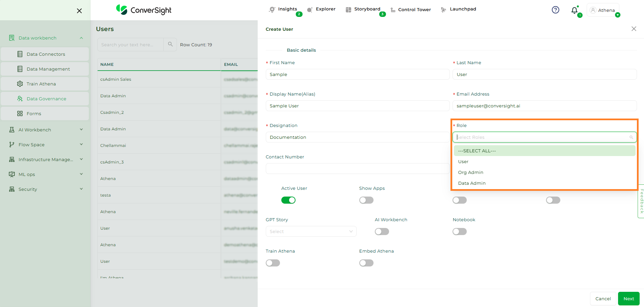Enable the Show Apps toggle
The width and height of the screenshot is (644, 307).
click(x=366, y=200)
